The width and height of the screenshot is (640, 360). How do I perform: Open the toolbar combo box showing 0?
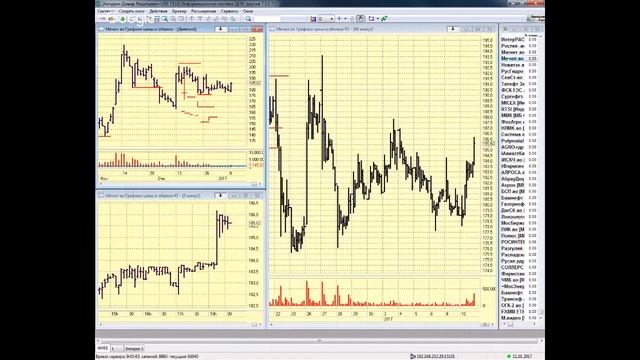(x=326, y=19)
